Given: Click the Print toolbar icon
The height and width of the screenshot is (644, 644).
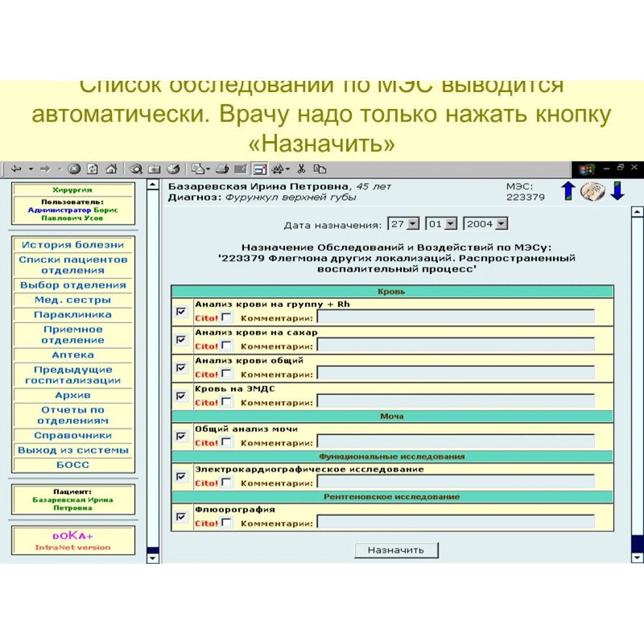Looking at the screenshot, I should coord(222,169).
